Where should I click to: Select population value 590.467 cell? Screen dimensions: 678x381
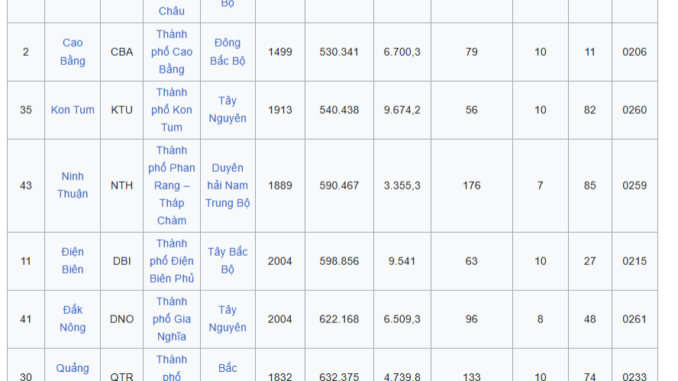coord(339,186)
